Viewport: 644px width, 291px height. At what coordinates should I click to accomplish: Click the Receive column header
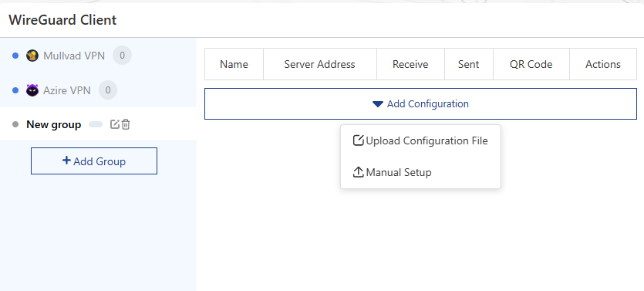coord(411,64)
